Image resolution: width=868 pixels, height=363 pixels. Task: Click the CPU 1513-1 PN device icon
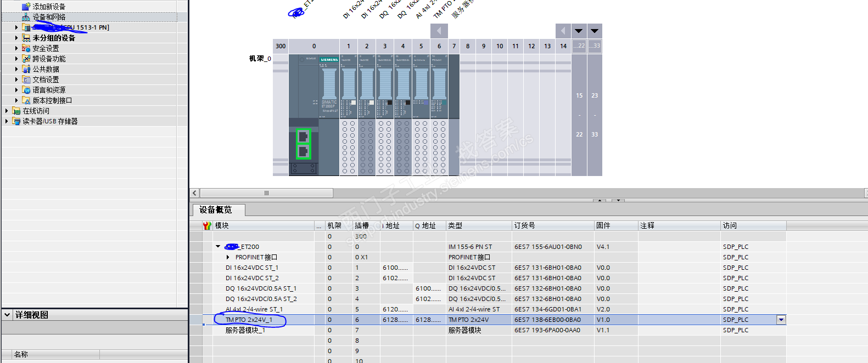[x=26, y=27]
